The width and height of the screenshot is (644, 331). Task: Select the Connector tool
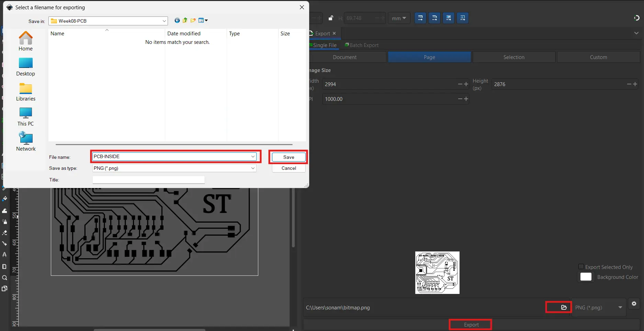coord(4,244)
